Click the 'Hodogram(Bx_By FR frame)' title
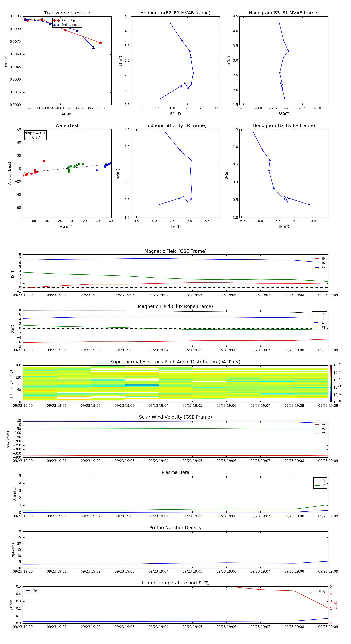Image resolution: width=351 pixels, height=644 pixels. point(284,125)
